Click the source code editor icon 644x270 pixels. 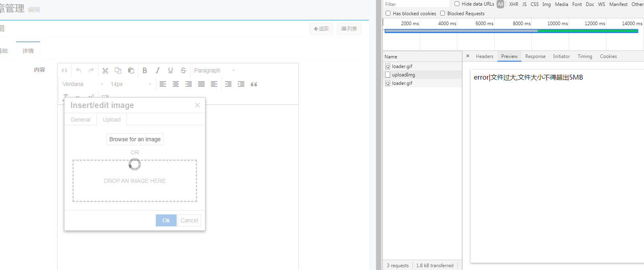pyautogui.click(x=64, y=70)
